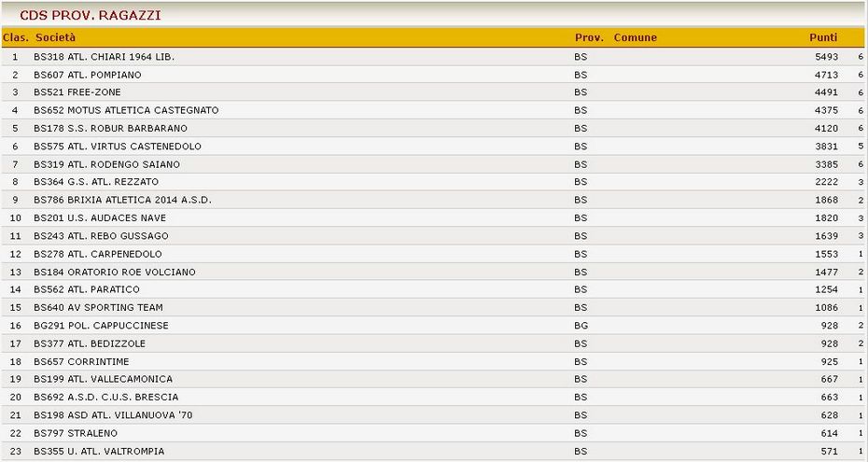
Task: Select BS786 BRIXIA ATLETICA 2014 A.S.D. row
Action: (434, 200)
